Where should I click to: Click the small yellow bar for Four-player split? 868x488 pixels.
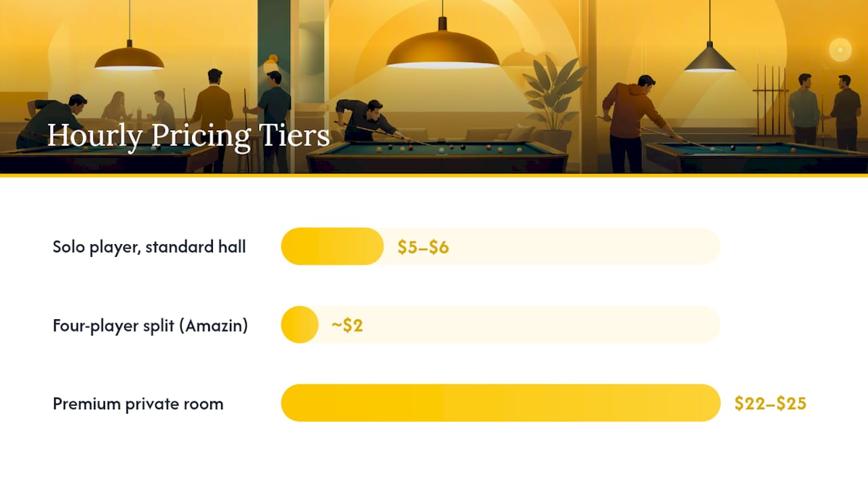coord(300,325)
